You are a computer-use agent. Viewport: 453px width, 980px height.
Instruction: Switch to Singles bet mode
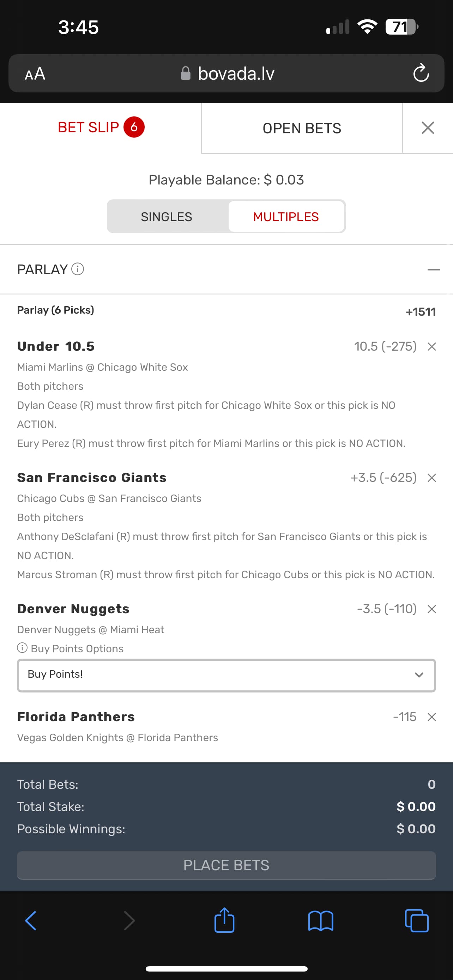point(167,217)
